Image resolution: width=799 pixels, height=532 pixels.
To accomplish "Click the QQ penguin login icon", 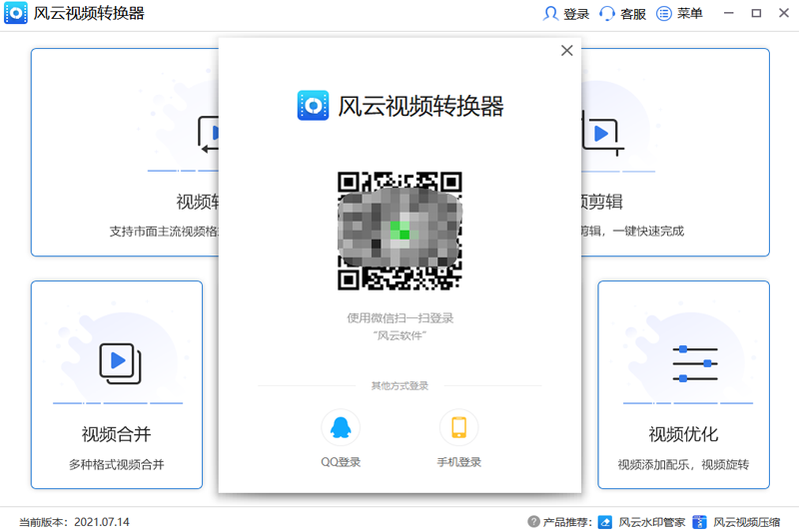I will point(340,428).
